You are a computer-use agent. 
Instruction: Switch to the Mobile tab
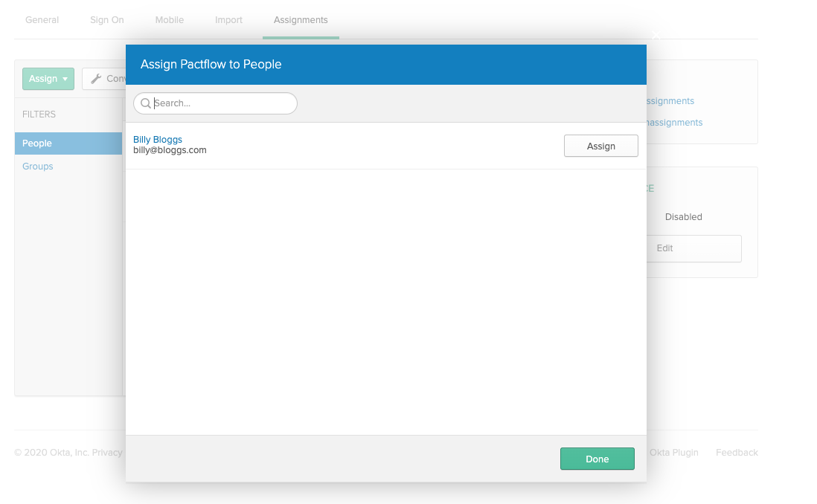click(169, 20)
